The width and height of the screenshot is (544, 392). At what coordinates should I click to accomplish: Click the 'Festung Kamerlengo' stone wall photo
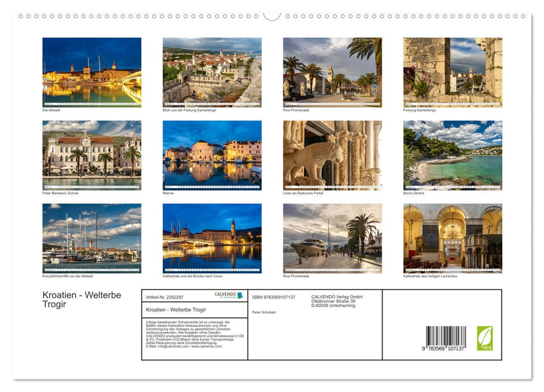(x=453, y=72)
